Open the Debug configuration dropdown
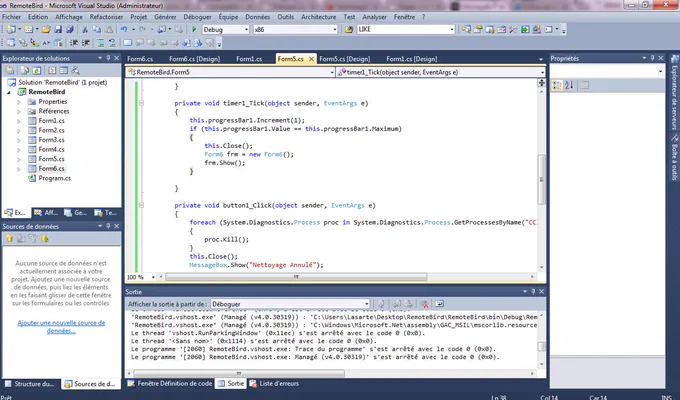The height and width of the screenshot is (400, 680). [246, 30]
